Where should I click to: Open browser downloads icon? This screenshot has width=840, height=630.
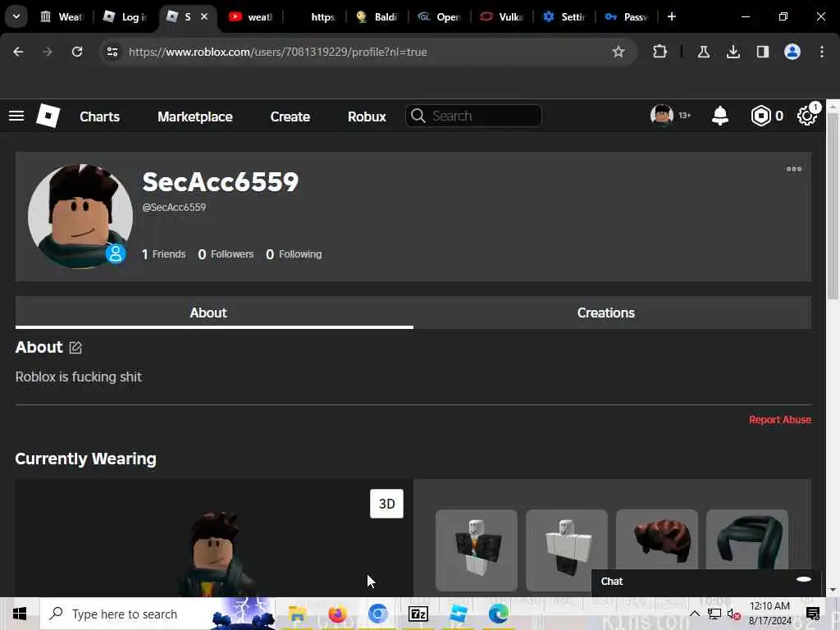click(733, 52)
